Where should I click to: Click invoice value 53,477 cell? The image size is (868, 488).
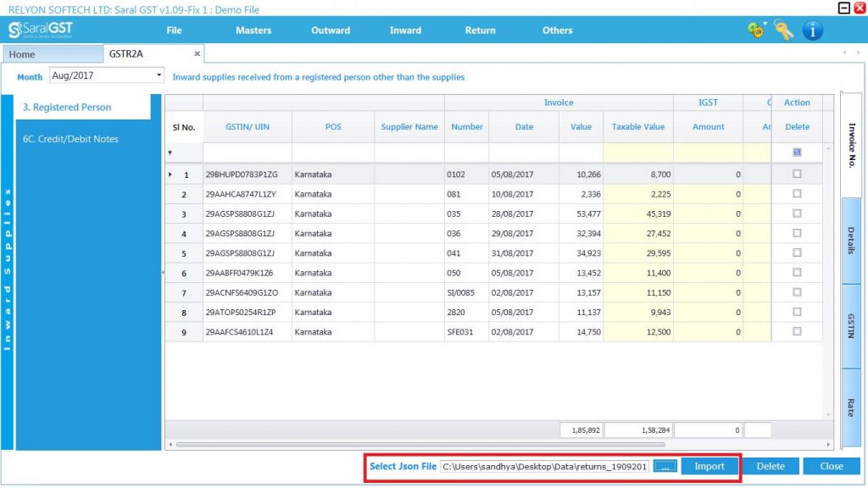pyautogui.click(x=581, y=213)
